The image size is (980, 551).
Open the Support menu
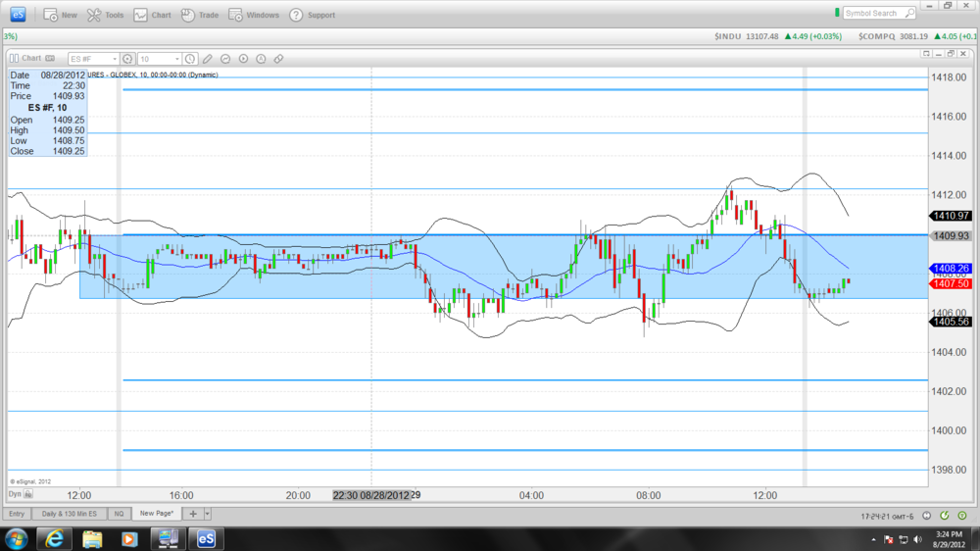tap(313, 15)
